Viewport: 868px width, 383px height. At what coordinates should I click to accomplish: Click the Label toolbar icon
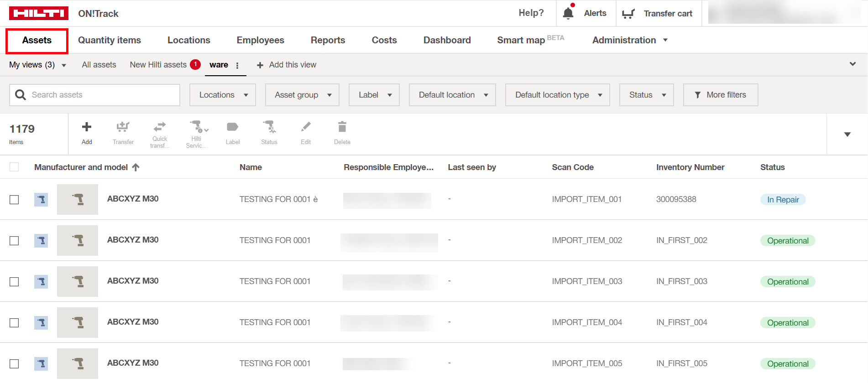(x=233, y=127)
